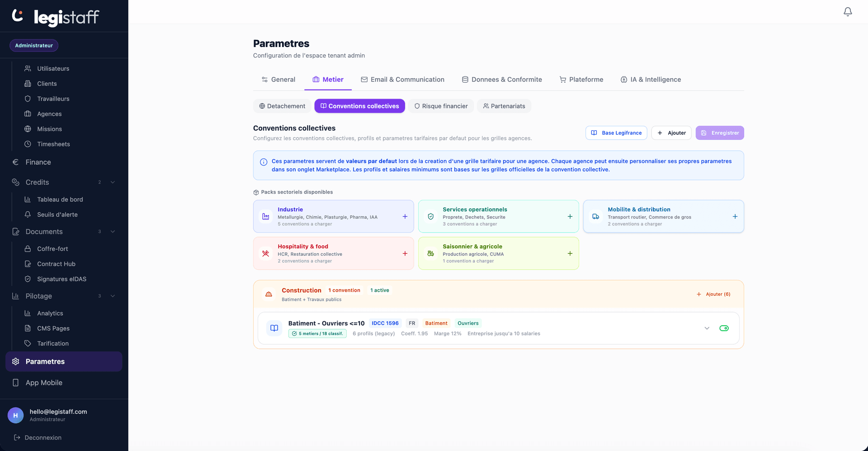Open Tarification page
Viewport: 868px width, 451px height.
[52, 343]
